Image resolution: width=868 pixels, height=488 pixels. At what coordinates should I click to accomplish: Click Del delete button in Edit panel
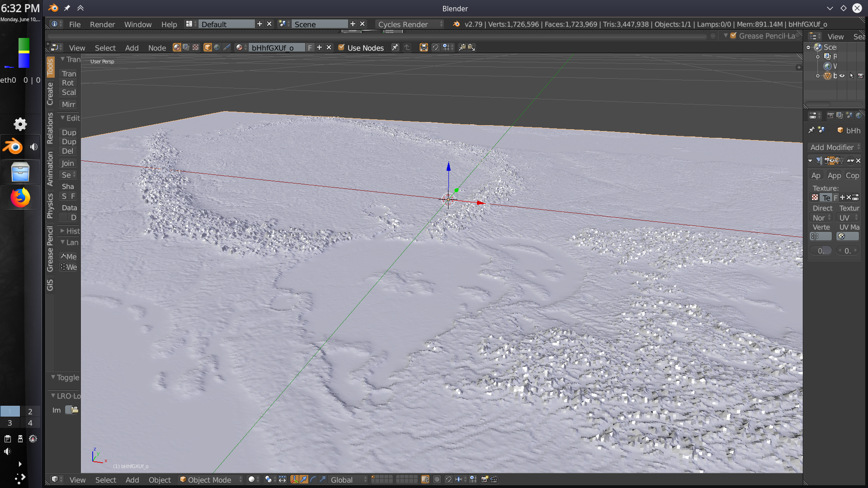click(68, 151)
